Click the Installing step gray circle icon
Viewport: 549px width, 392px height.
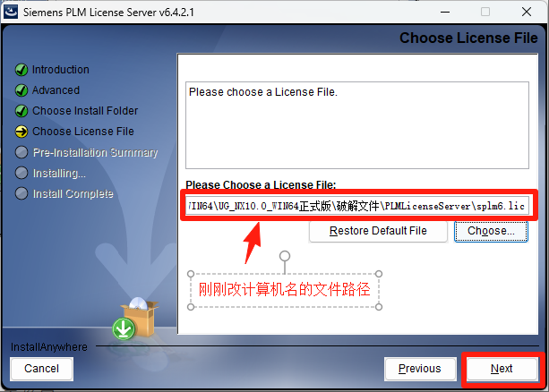click(x=21, y=173)
